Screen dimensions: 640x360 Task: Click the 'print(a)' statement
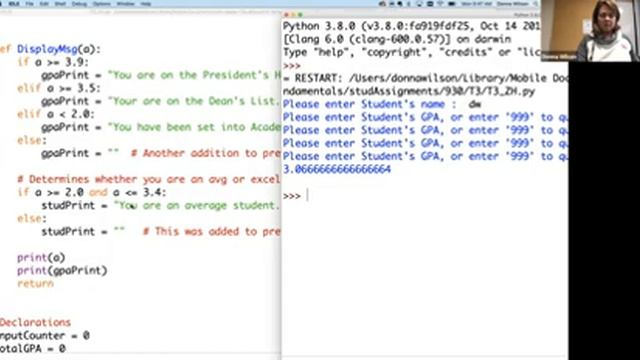(41, 258)
